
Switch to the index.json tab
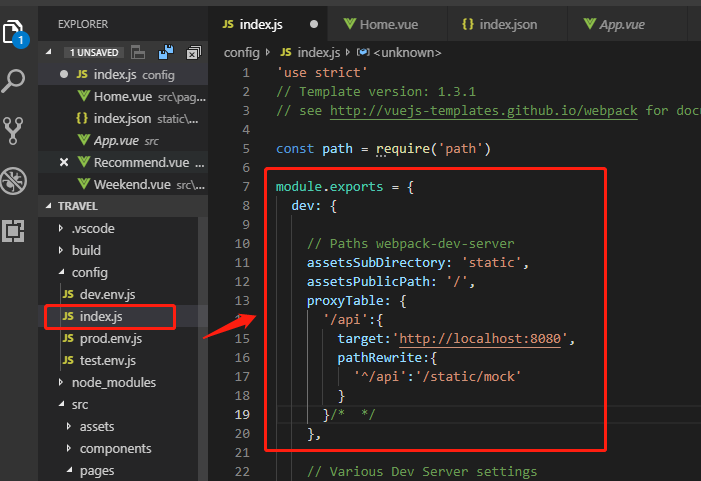pyautogui.click(x=507, y=24)
